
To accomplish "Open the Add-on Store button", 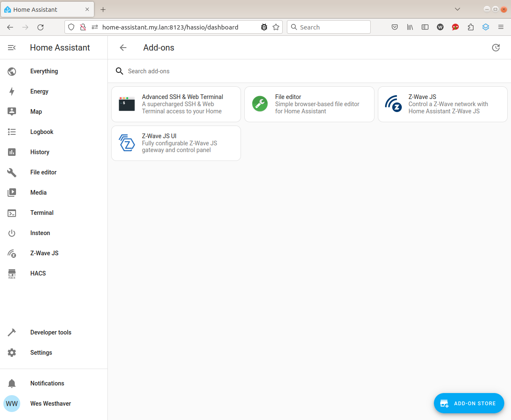I will pos(469,403).
